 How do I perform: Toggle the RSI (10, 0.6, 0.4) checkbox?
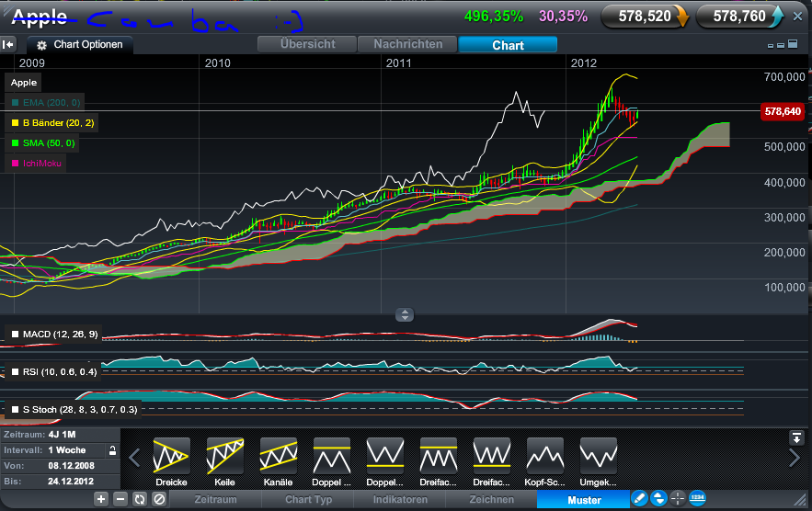(16, 371)
